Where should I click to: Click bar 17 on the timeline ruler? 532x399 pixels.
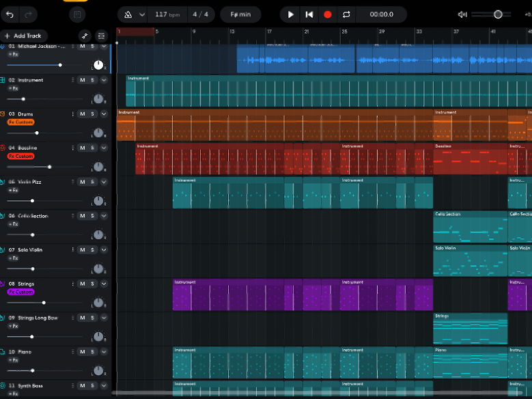pyautogui.click(x=269, y=31)
